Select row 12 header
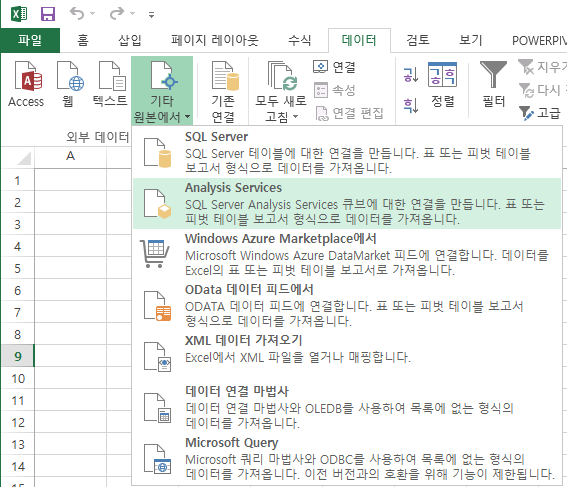The height and width of the screenshot is (487, 567). point(17,423)
